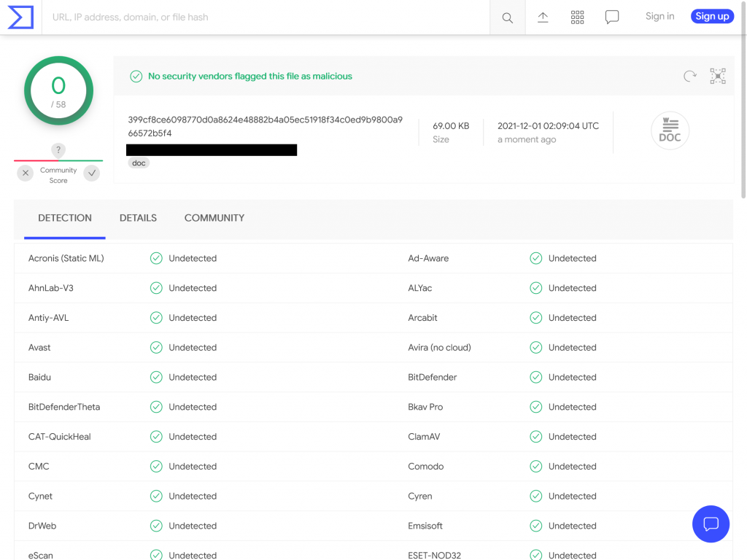Click the DOC file type icon
The image size is (747, 560).
point(670,131)
